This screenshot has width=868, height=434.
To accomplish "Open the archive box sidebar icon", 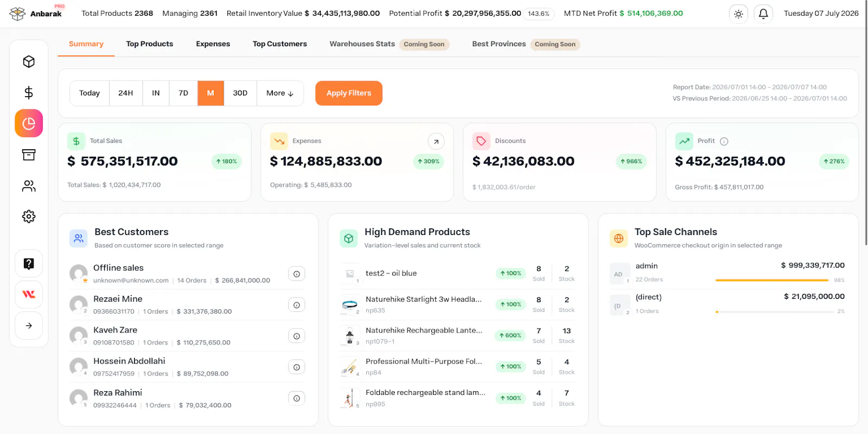I will pyautogui.click(x=29, y=155).
